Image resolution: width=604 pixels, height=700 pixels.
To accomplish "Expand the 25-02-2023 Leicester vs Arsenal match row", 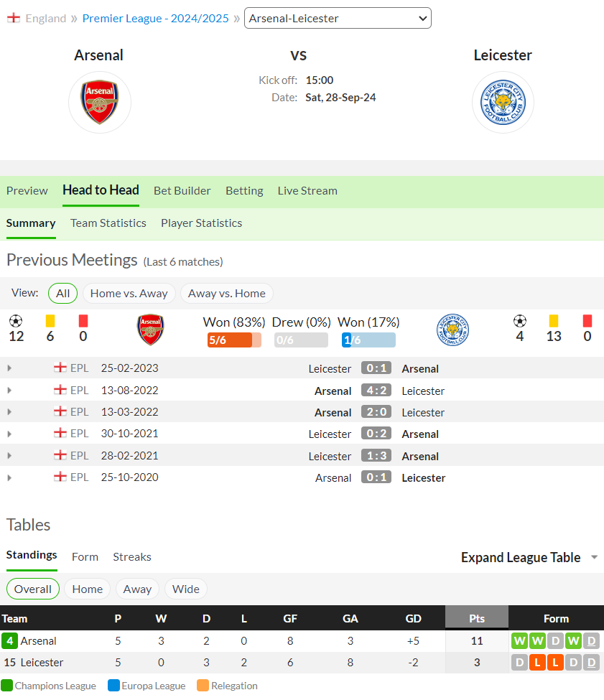I will pos(9,368).
